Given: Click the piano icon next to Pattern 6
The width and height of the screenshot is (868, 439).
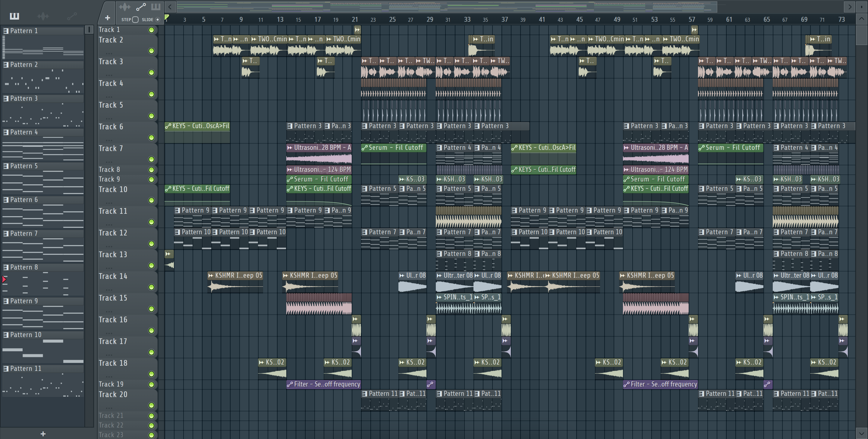Looking at the screenshot, I should pyautogui.click(x=6, y=200).
